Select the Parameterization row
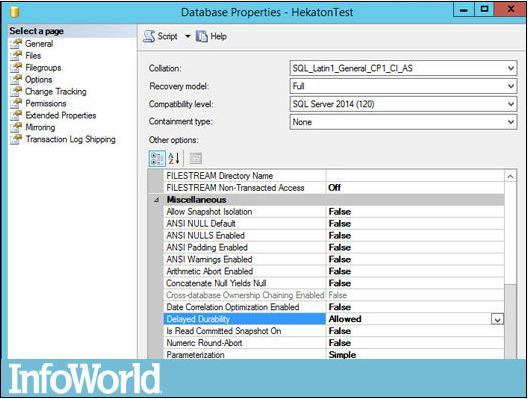 click(333, 355)
